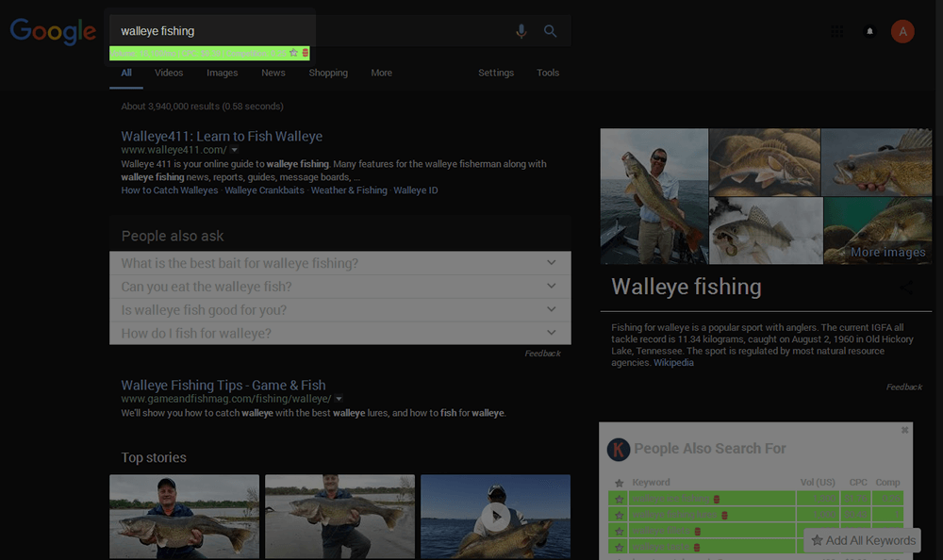This screenshot has height=560, width=943.
Task: Click the microphone voice search icon
Action: 521,31
